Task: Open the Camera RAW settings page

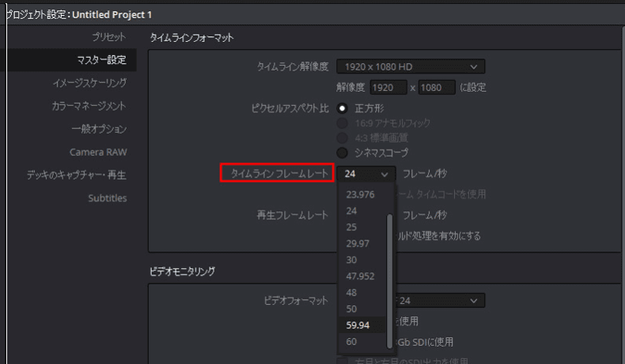Action: point(98,151)
